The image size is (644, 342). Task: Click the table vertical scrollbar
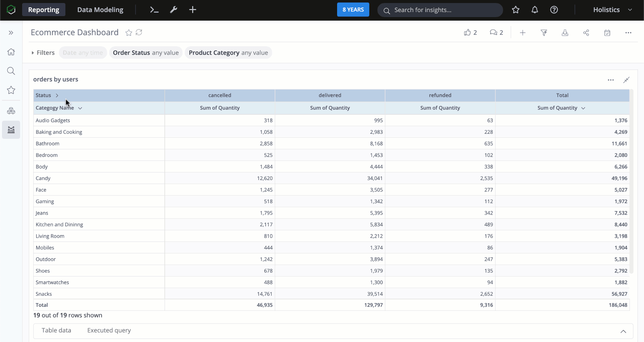pyautogui.click(x=631, y=181)
